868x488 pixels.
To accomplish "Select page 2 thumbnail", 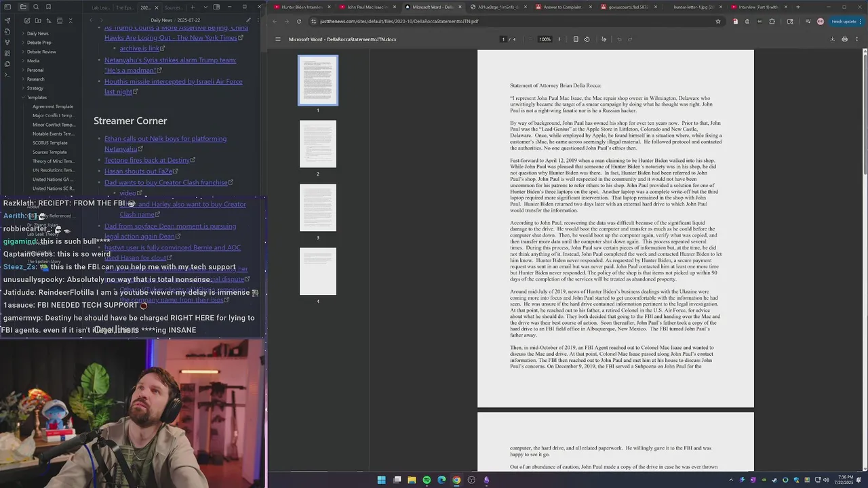I will (x=318, y=144).
